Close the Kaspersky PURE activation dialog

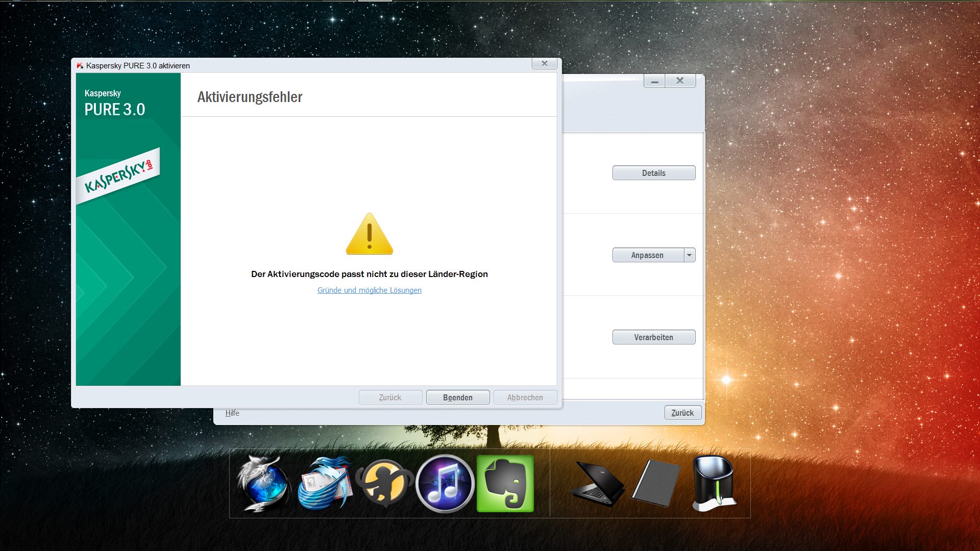pyautogui.click(x=544, y=64)
